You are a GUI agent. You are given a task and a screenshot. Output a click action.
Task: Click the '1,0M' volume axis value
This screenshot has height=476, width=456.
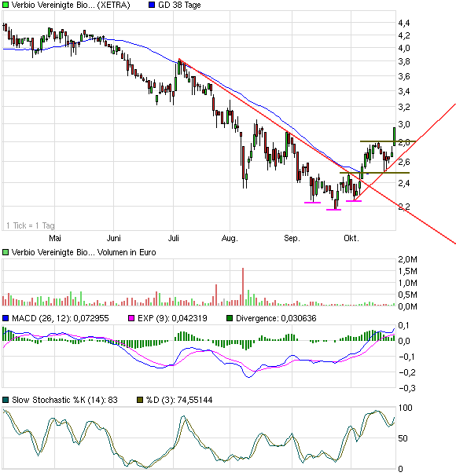click(408, 283)
